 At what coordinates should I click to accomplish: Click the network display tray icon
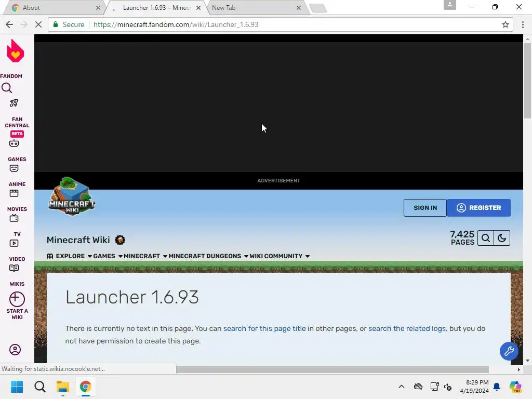click(x=434, y=387)
